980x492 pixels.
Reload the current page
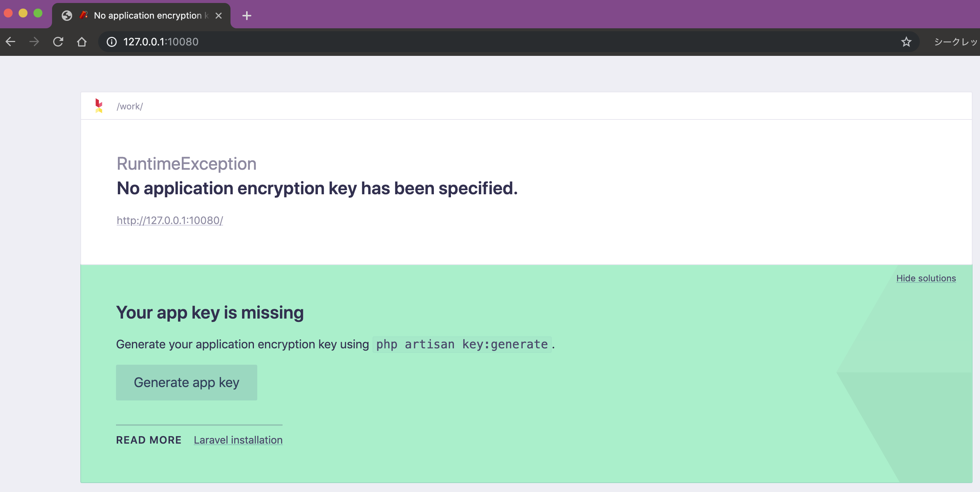coord(58,42)
